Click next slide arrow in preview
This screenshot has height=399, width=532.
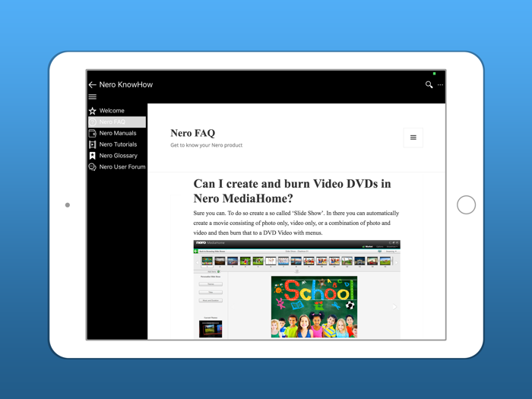[394, 307]
